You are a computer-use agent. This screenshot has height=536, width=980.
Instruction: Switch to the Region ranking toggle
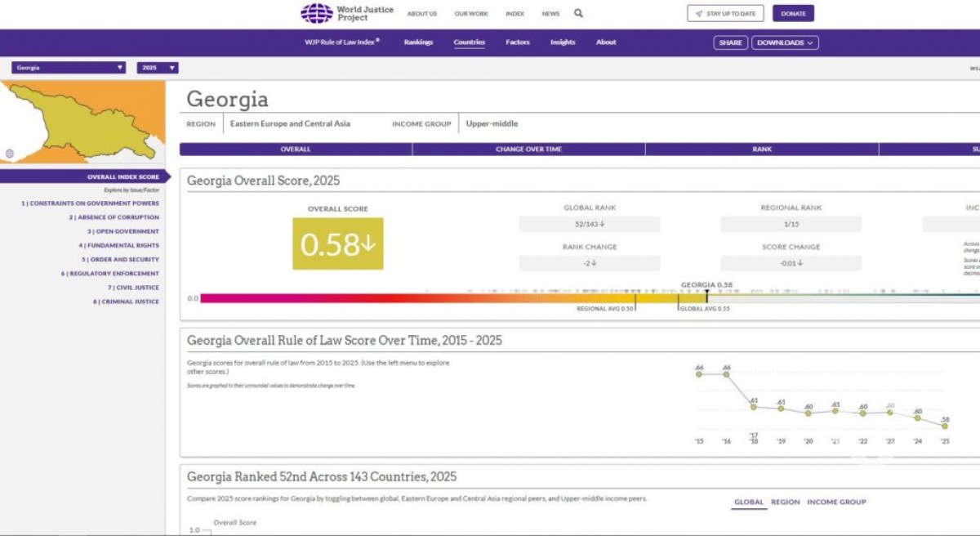tap(785, 502)
